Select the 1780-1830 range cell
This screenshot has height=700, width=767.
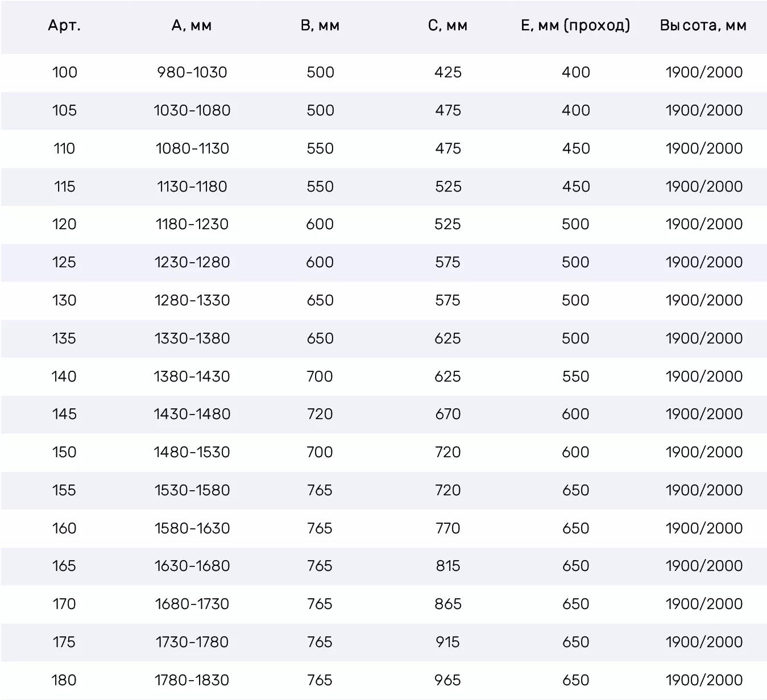click(192, 680)
